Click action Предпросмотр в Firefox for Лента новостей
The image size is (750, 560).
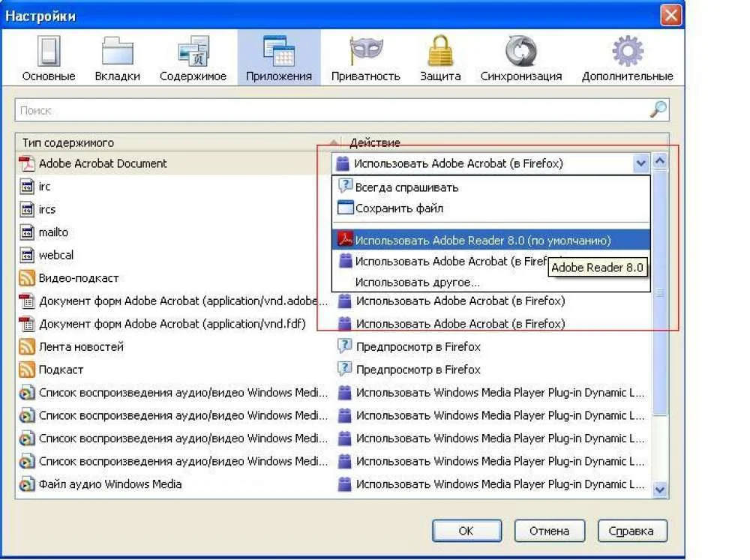pyautogui.click(x=418, y=346)
